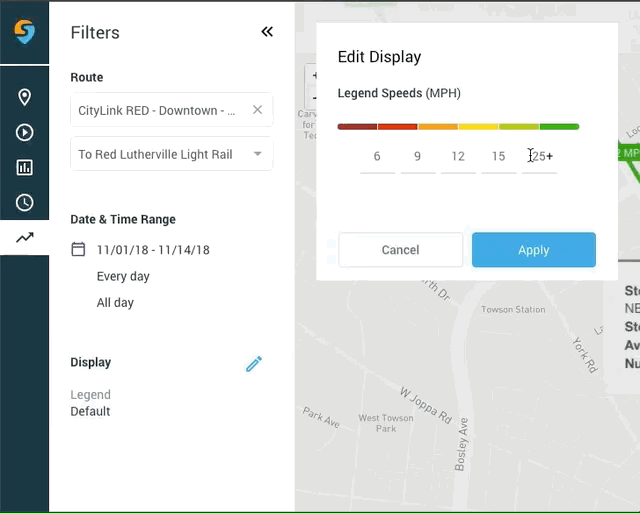Click the speed field showing 12
640x513 pixels.
coord(458,156)
